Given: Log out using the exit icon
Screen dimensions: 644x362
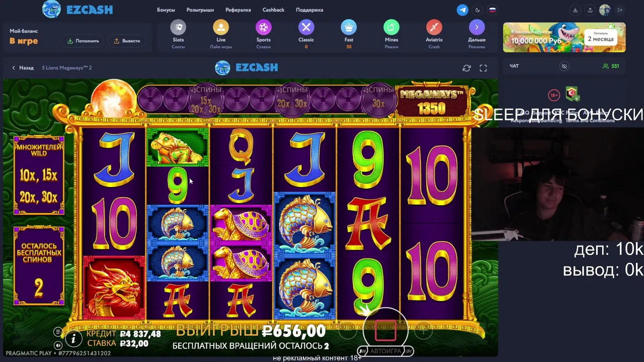Looking at the screenshot, I should (620, 10).
